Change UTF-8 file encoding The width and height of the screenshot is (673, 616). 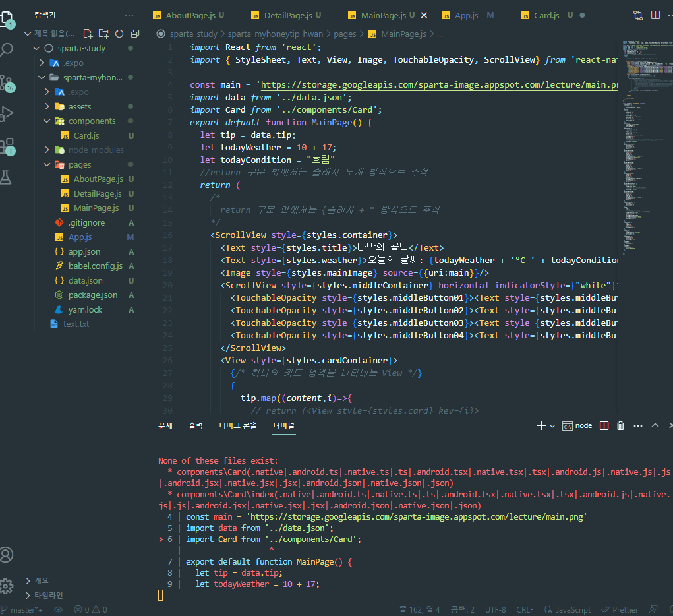495,610
